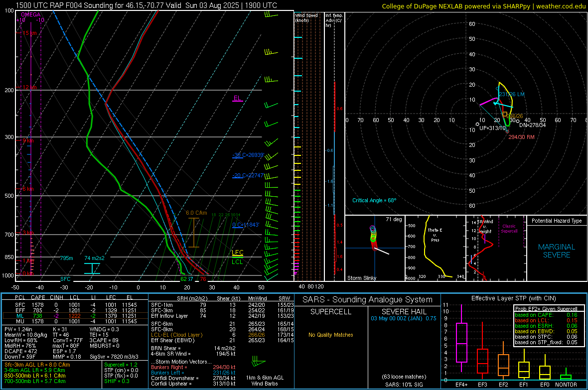
Task: Click the 1km & 6km AGL wind barb symbol
Action: click(x=259, y=363)
